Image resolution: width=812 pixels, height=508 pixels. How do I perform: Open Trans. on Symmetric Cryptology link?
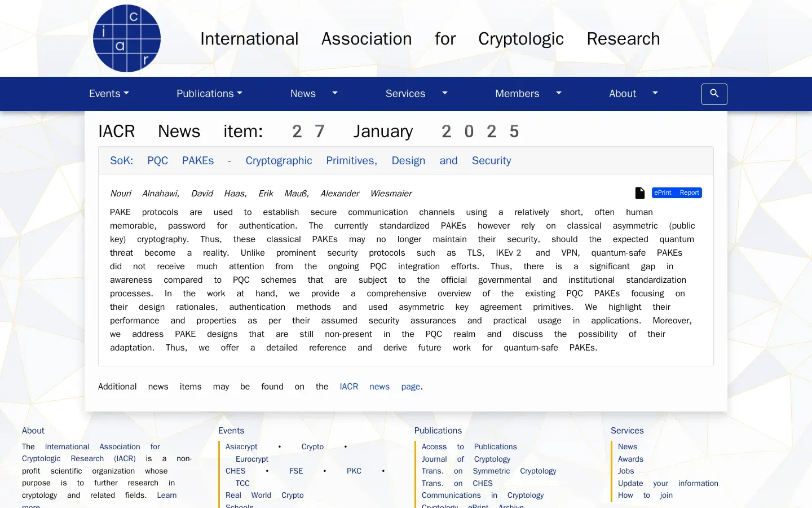click(x=489, y=471)
